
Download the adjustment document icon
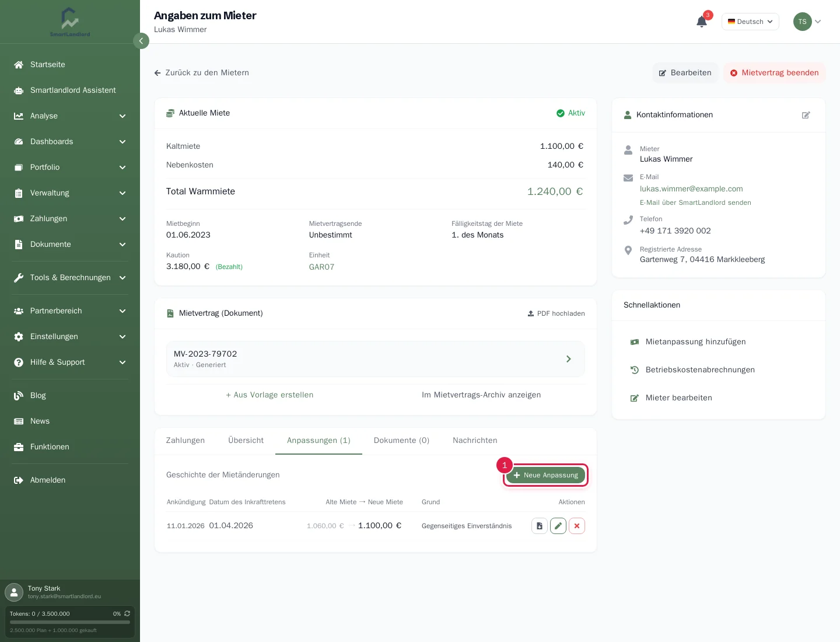pyautogui.click(x=540, y=526)
